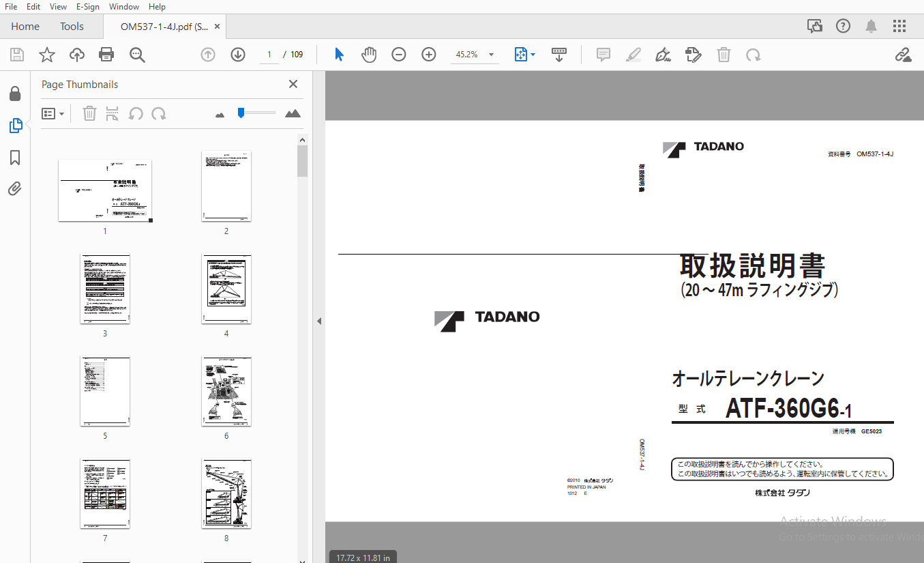Viewport: 924px width, 563px height.
Task: Collapse the left navigation pane arrow
Action: point(319,321)
